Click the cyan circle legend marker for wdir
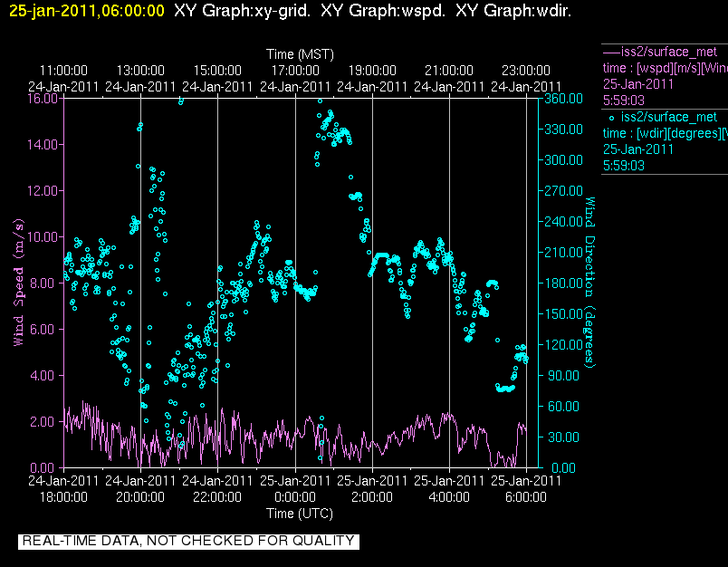 click(x=611, y=118)
